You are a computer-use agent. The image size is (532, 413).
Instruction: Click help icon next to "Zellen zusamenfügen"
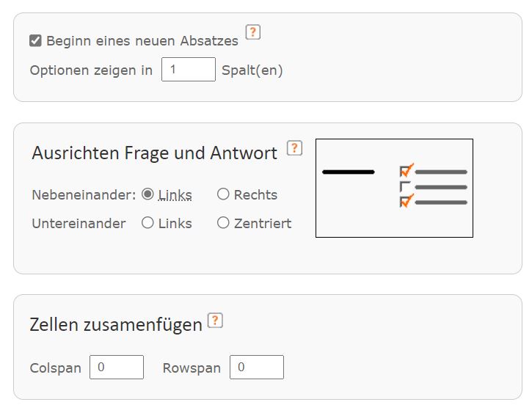coord(215,321)
